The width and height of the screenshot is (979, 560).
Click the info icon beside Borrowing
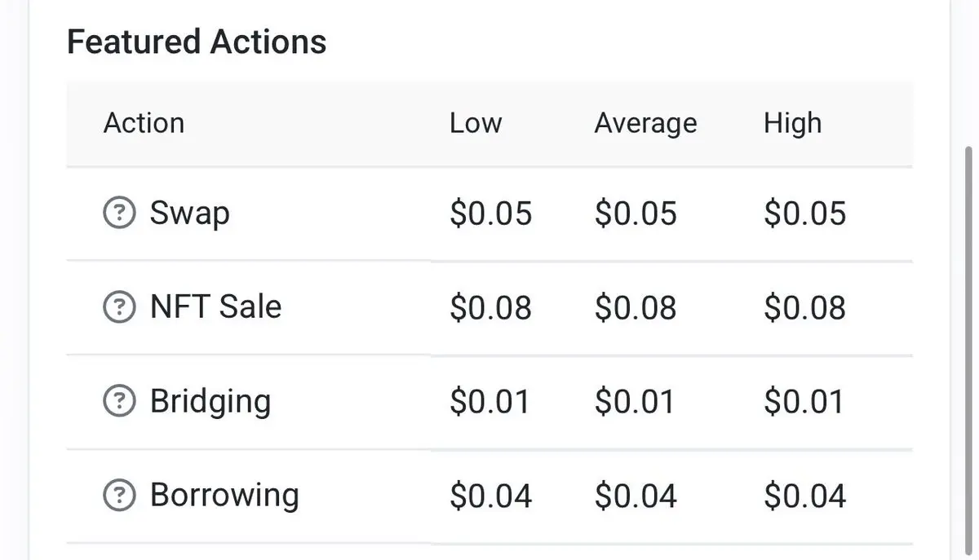[119, 496]
